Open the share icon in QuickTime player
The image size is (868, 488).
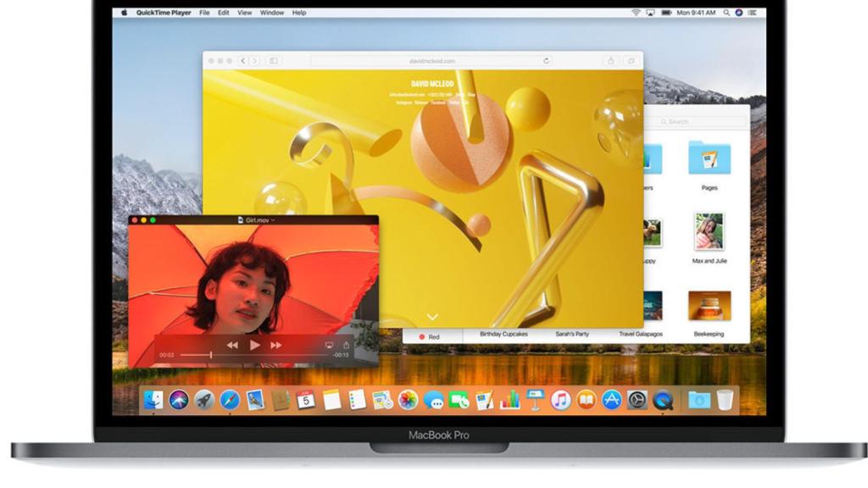coord(347,345)
